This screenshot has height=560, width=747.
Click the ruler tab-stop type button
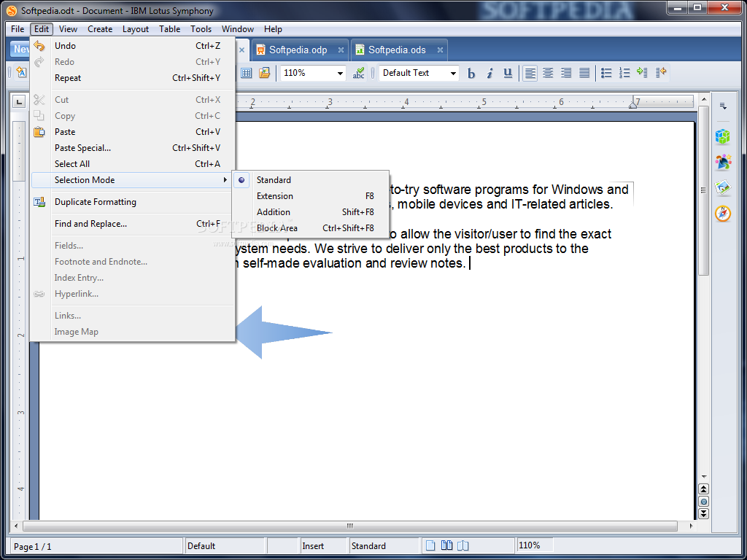(x=18, y=101)
